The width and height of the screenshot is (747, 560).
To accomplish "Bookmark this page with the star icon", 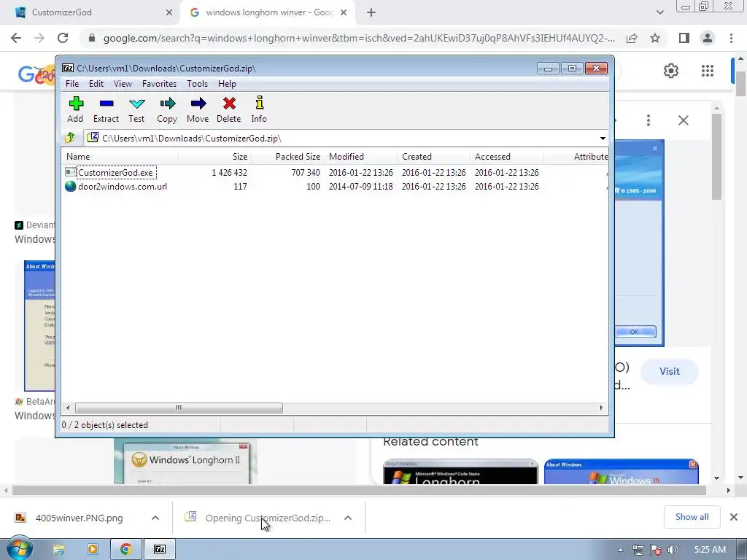I will 655,38.
